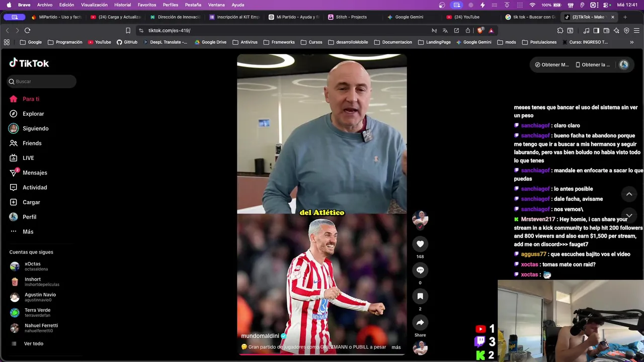
Task: Open mundomaldini profile link
Action: click(260, 336)
